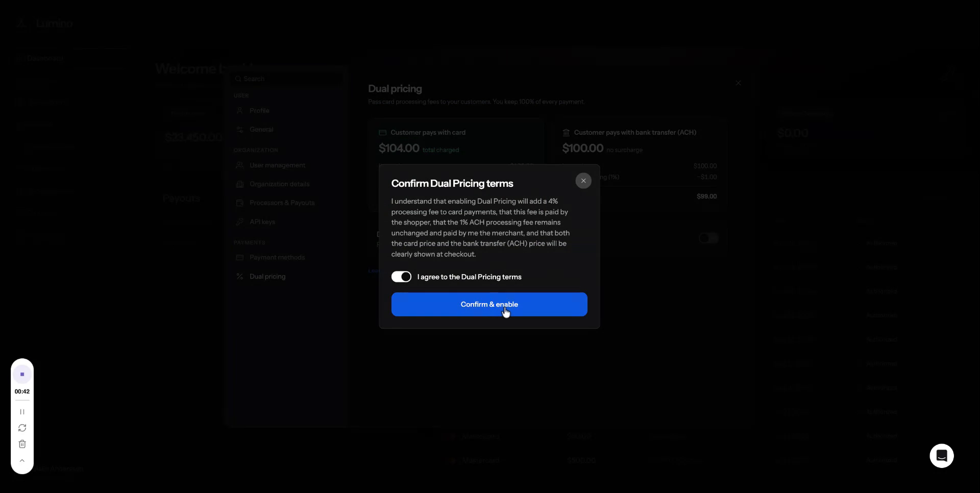The image size is (980, 493).
Task: Stop the screen recording
Action: pos(22,374)
